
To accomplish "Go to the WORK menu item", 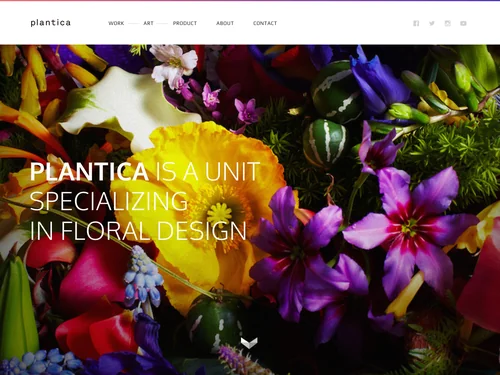I will (116, 23).
